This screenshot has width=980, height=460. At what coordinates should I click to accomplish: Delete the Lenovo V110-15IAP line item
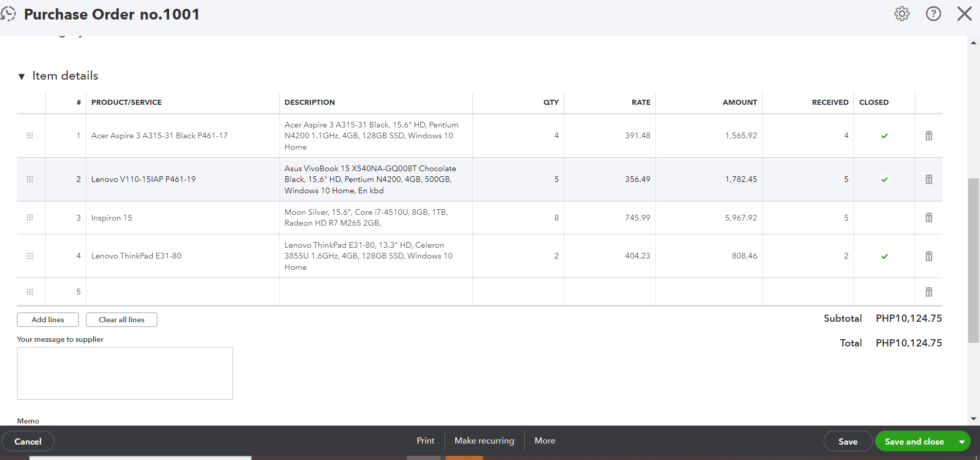click(929, 179)
